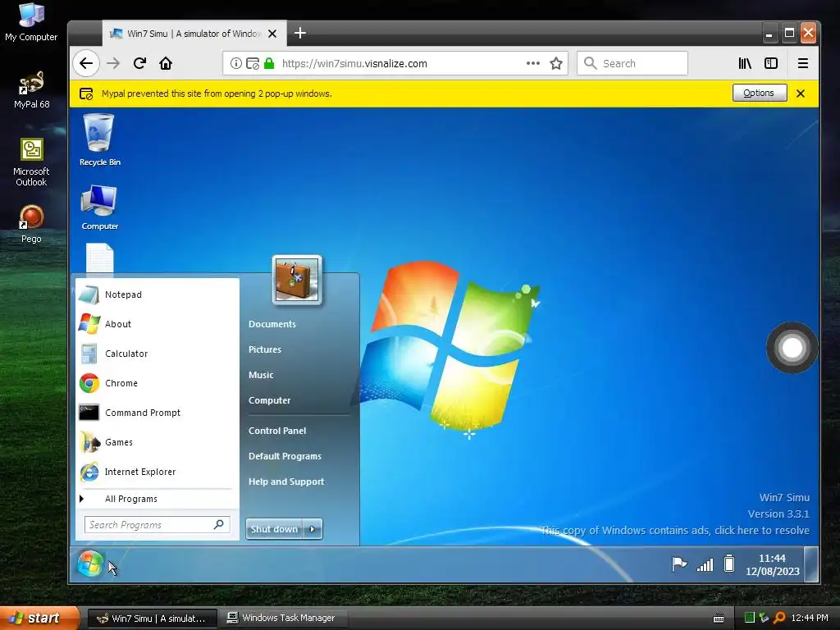Click the Action Center flag icon
Screen dimensions: 840x630
[679, 564]
